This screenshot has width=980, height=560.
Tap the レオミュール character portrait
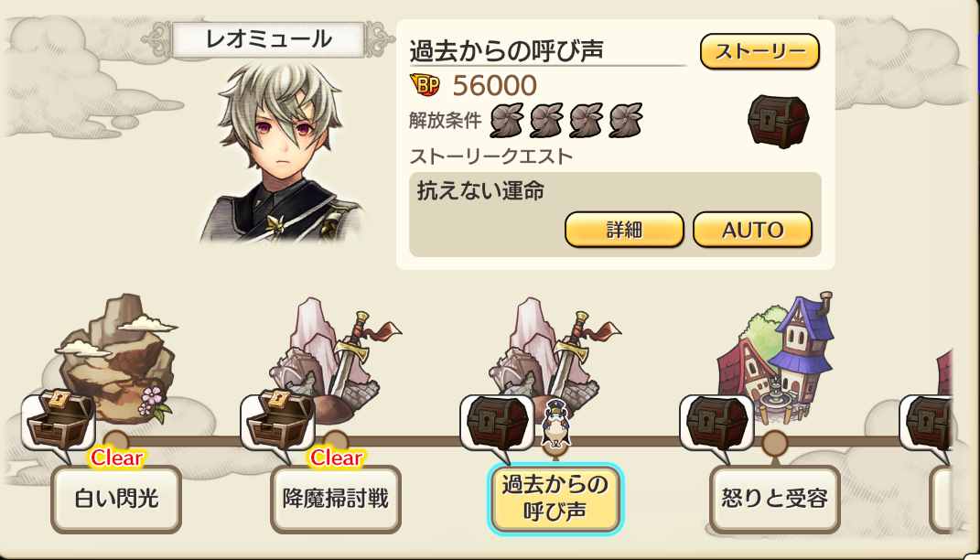280,151
